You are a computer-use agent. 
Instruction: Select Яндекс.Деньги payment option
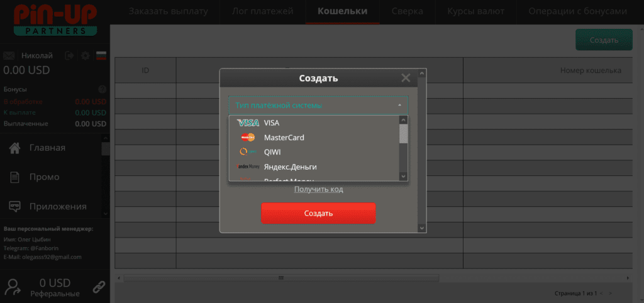pos(314,167)
